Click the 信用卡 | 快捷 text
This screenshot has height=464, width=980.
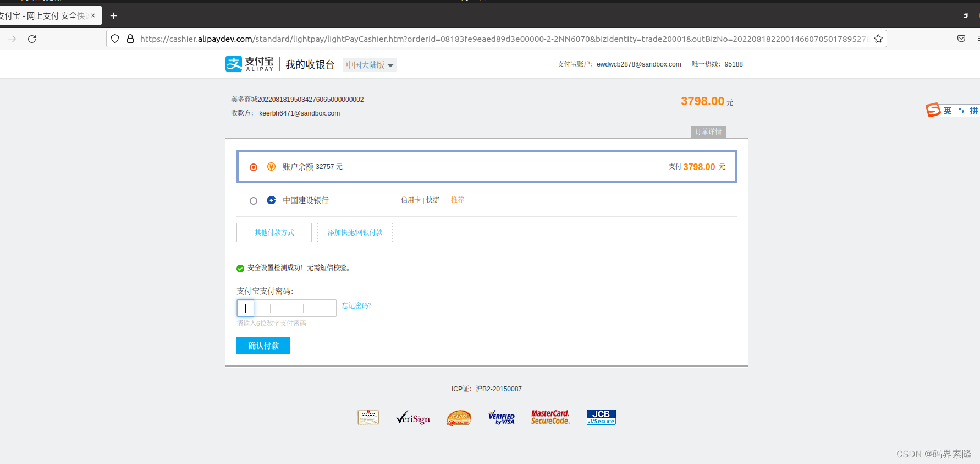click(x=420, y=200)
